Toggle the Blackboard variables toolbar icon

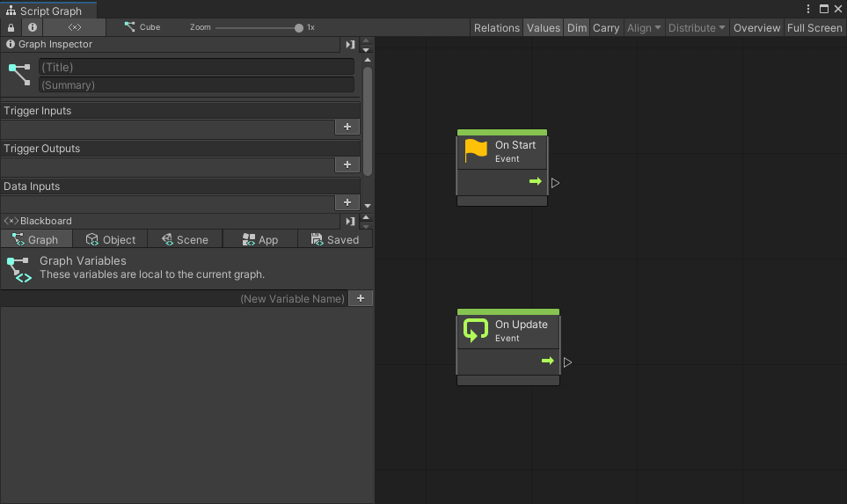pos(75,27)
